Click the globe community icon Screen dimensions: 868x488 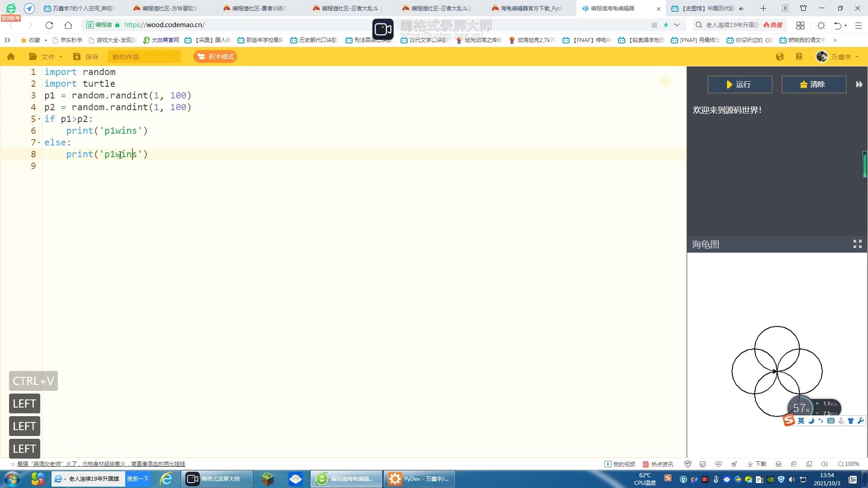[x=779, y=56]
